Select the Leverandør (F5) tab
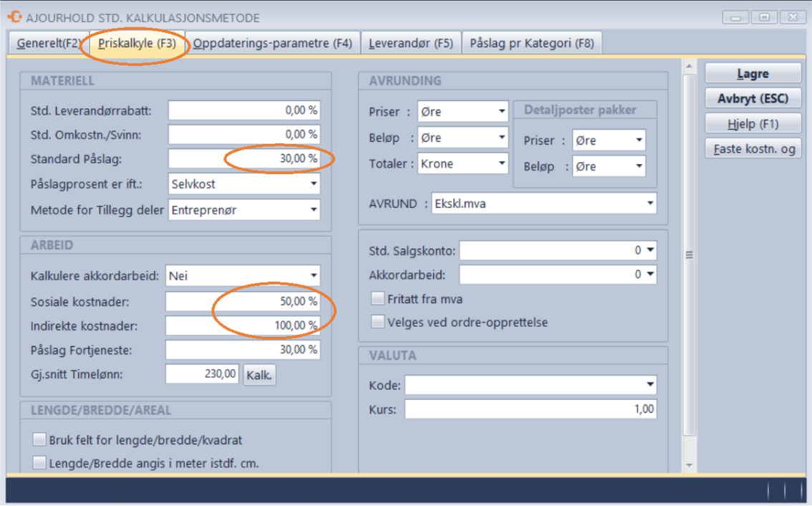 [410, 43]
